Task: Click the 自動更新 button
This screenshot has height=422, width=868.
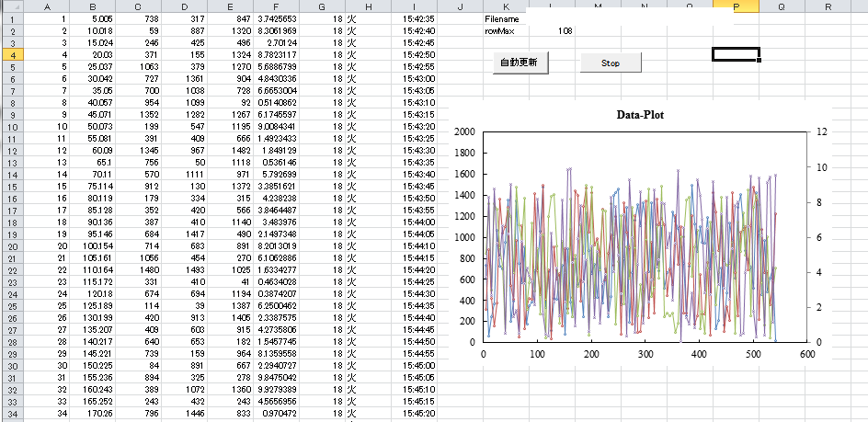Action: click(x=519, y=63)
